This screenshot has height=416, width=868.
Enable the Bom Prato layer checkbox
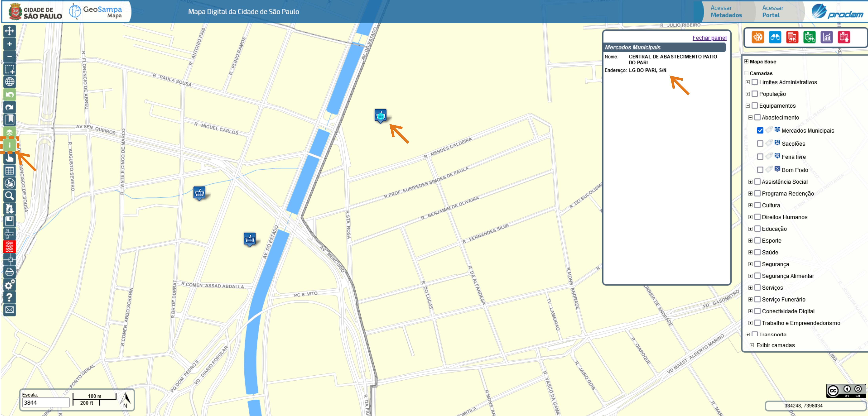point(760,170)
